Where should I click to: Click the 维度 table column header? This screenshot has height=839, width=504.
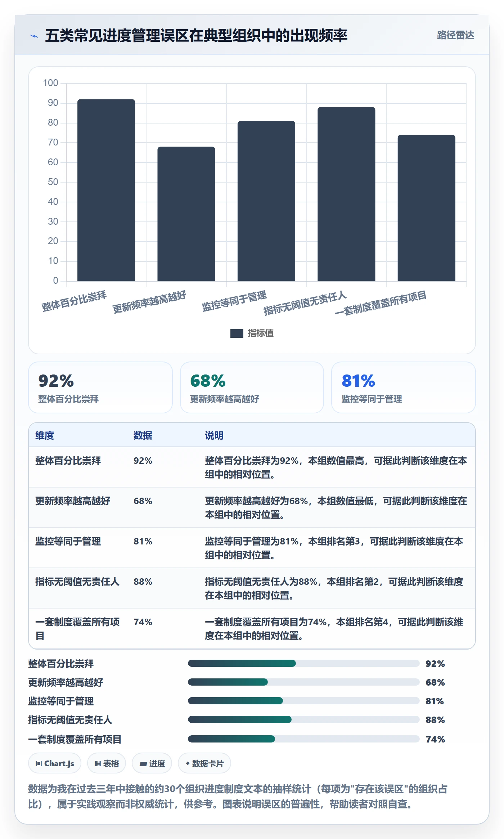[45, 435]
